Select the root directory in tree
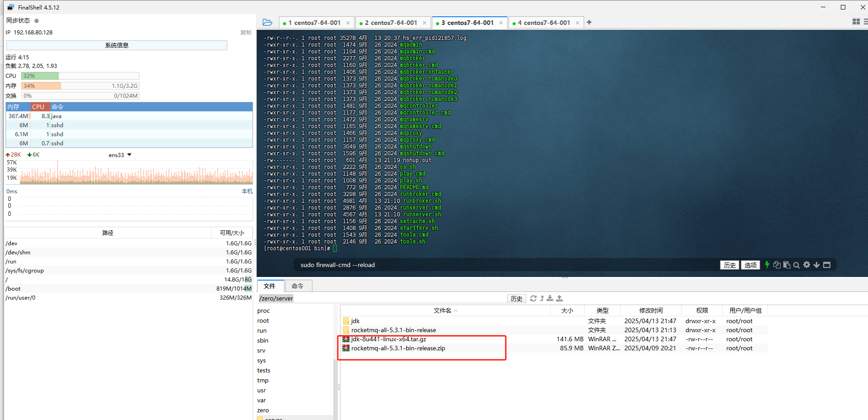 tap(263, 321)
